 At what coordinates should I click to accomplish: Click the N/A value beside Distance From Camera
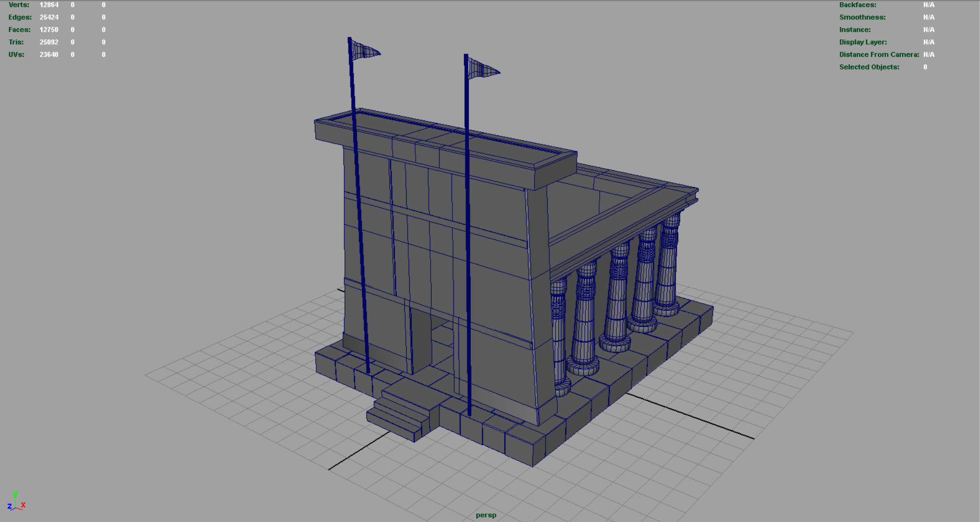point(929,54)
